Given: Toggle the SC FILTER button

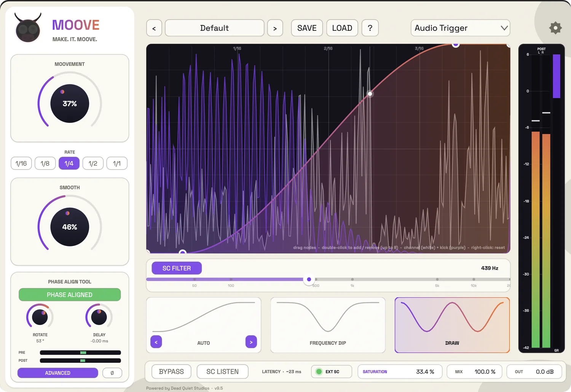Looking at the screenshot, I should (x=177, y=268).
